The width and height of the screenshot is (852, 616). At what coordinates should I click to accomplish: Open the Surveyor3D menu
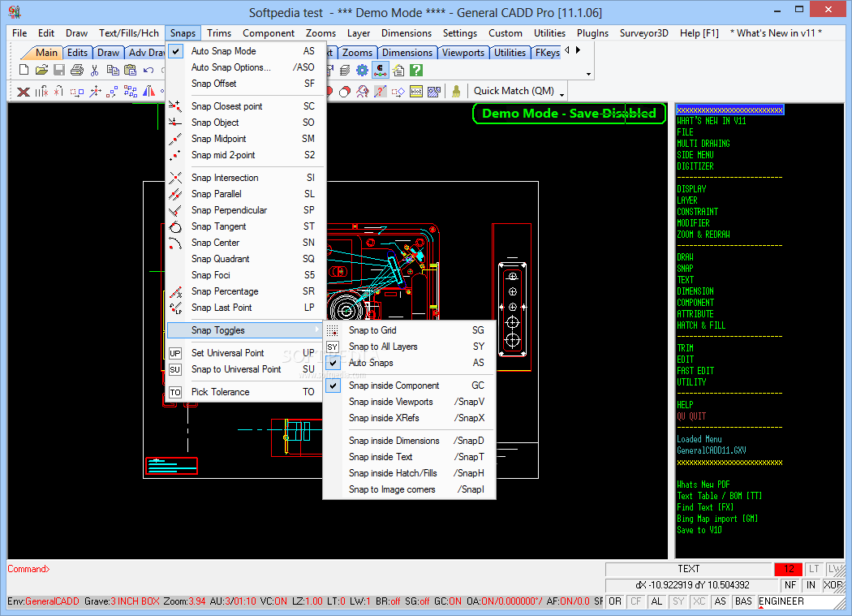(x=644, y=33)
